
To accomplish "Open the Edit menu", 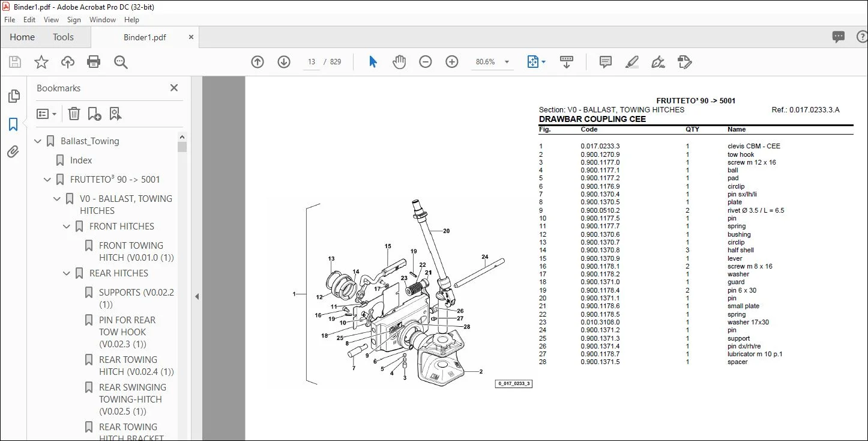I will 29,20.
